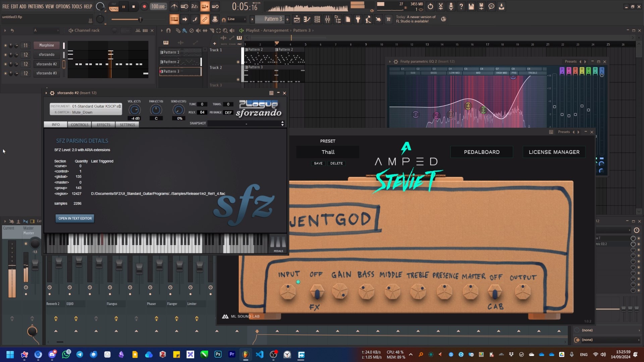Select the paint brush tool in the playlist
Image resolution: width=644 pixels, height=362 pixels.
point(184,31)
